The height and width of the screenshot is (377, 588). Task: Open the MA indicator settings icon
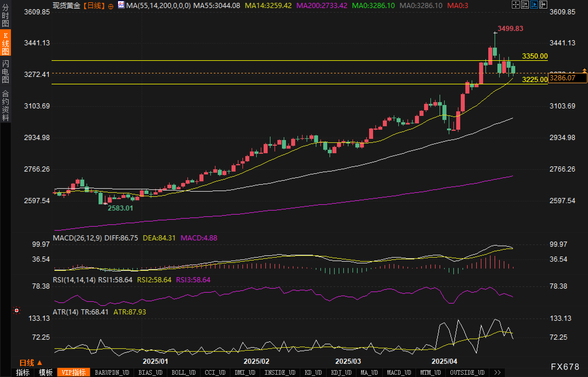coord(121,5)
